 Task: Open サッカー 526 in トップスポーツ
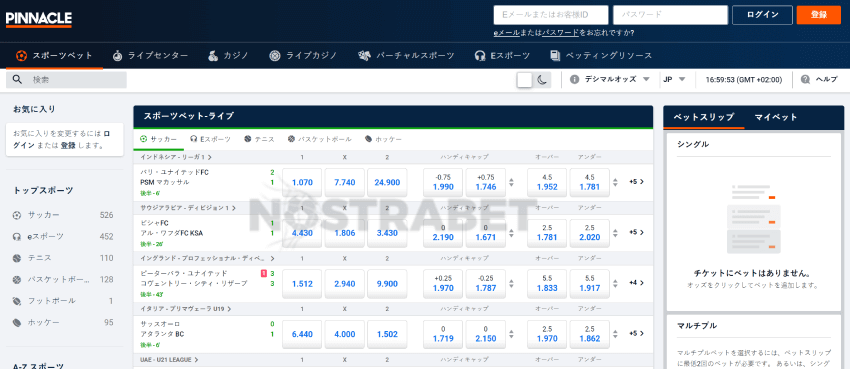(x=63, y=215)
